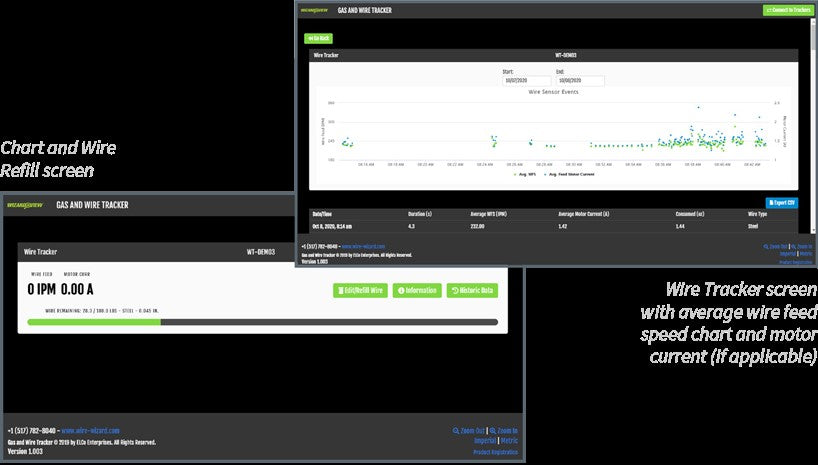This screenshot has height=465, width=818.
Task: Click the '1.44' consumed cell
Action: point(680,226)
